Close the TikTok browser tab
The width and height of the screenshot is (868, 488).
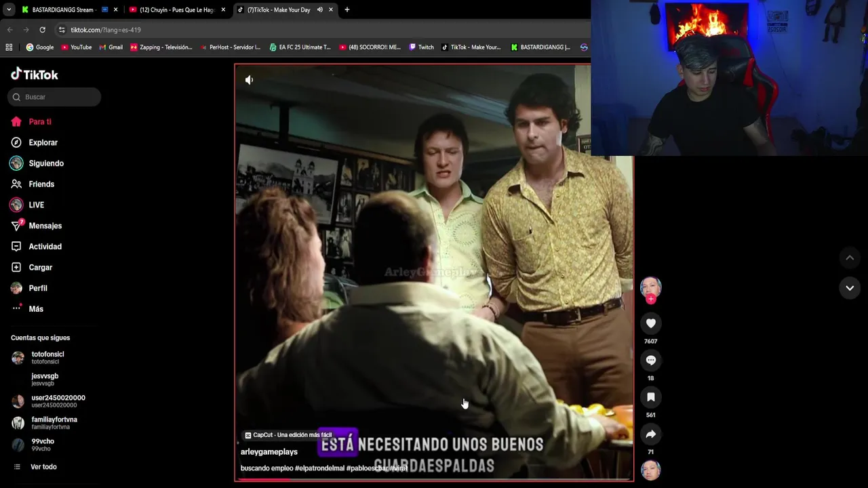click(331, 9)
